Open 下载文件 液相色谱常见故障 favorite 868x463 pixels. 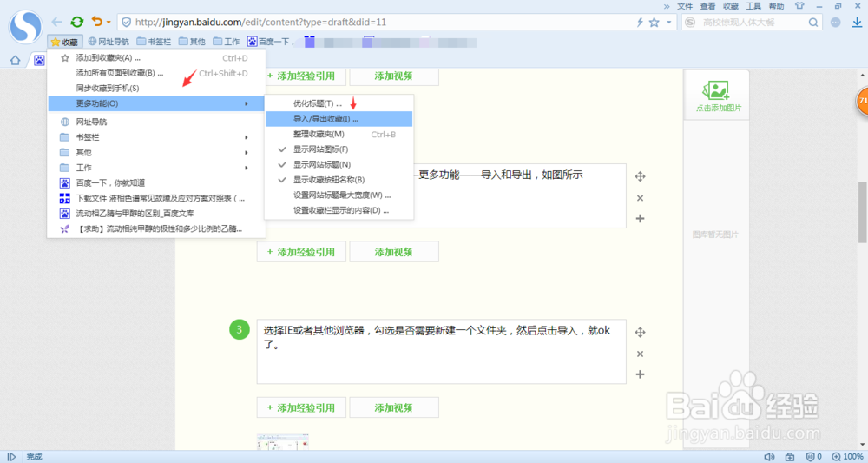[x=156, y=198]
